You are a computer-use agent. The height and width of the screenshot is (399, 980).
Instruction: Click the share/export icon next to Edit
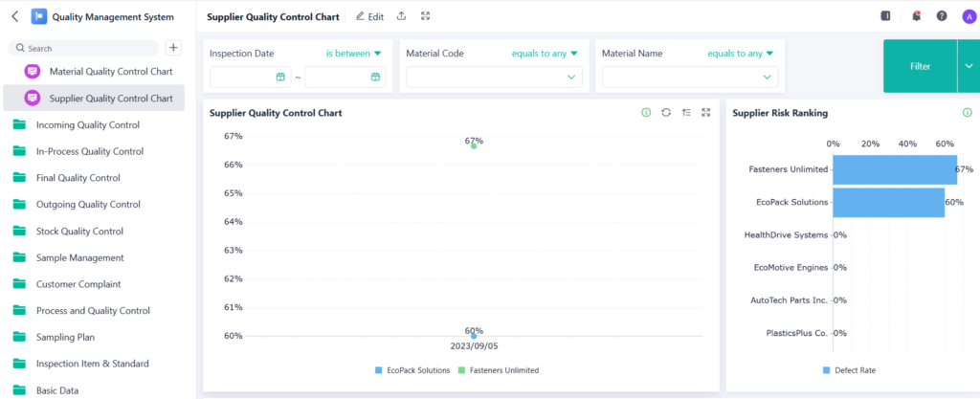point(401,16)
